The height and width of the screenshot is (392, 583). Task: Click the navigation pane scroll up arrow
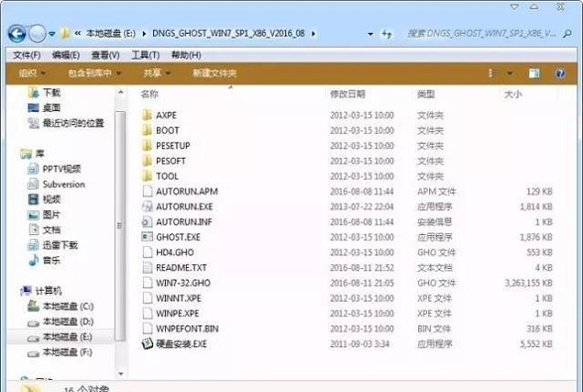coord(120,91)
